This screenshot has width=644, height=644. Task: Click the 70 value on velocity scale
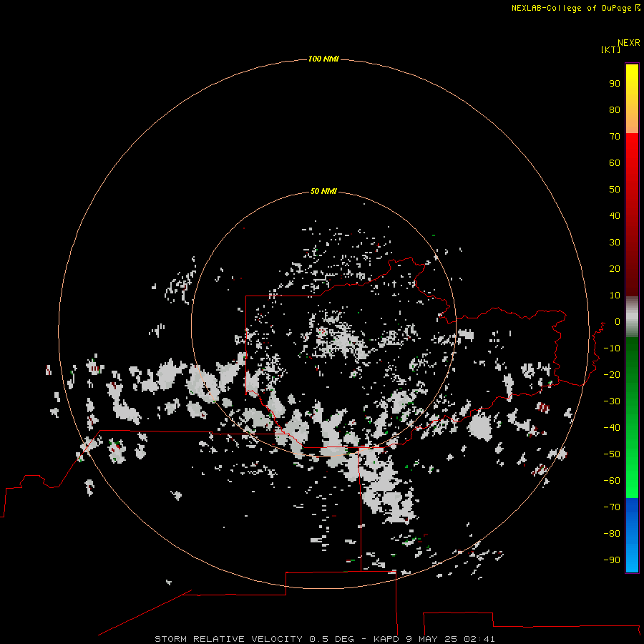(x=615, y=137)
